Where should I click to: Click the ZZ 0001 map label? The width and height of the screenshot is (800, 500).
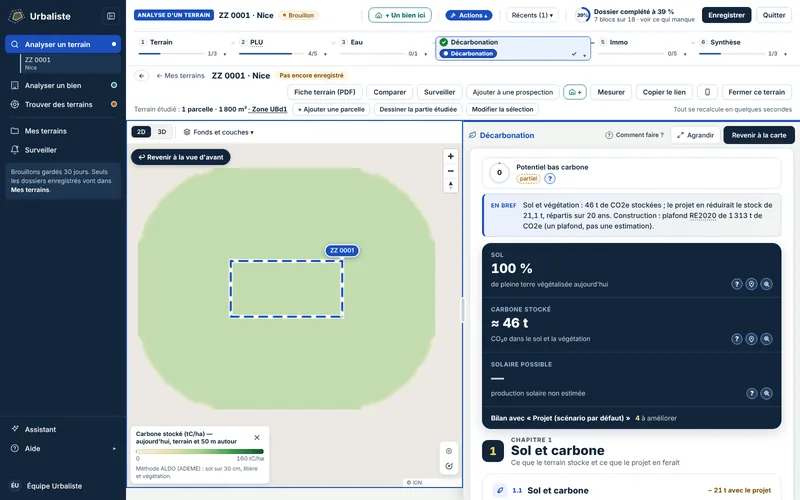[x=342, y=251]
